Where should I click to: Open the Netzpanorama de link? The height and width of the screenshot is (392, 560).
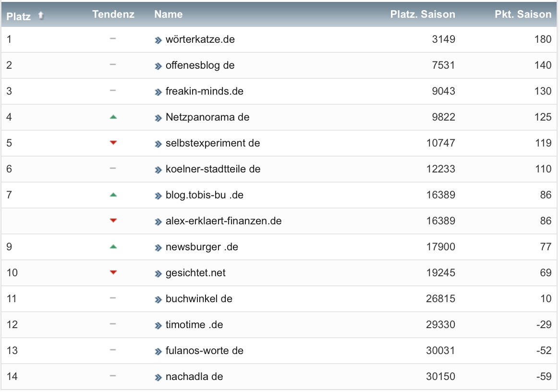pos(207,117)
